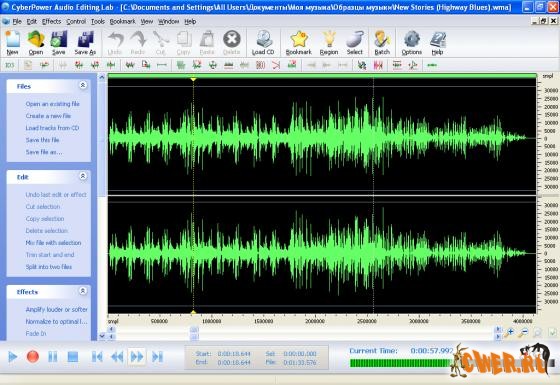Pause playback with the Pause button
The image size is (560, 385).
[x=52, y=356]
